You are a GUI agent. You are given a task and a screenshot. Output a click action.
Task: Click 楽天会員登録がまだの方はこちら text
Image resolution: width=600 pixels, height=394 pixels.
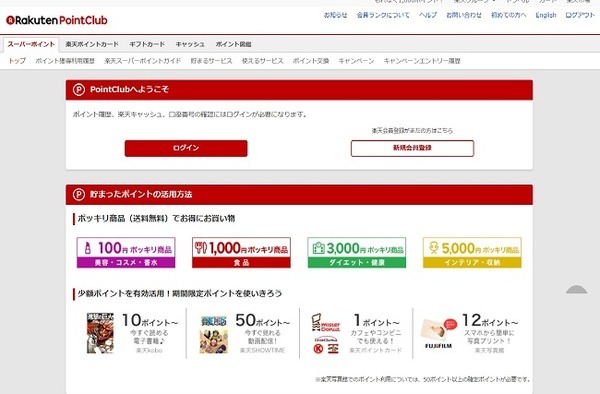click(x=412, y=131)
